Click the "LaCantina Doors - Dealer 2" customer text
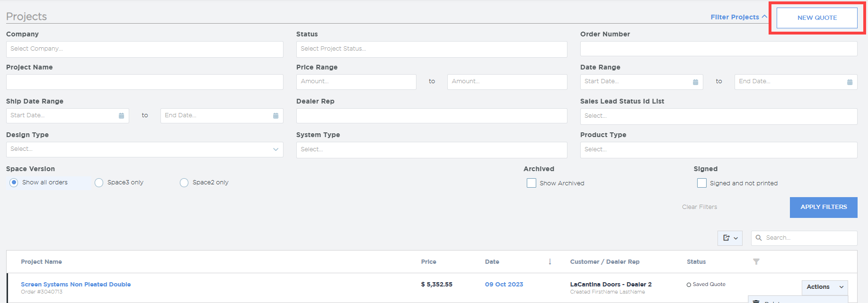Screen dimensions: 868x303 coord(611,285)
